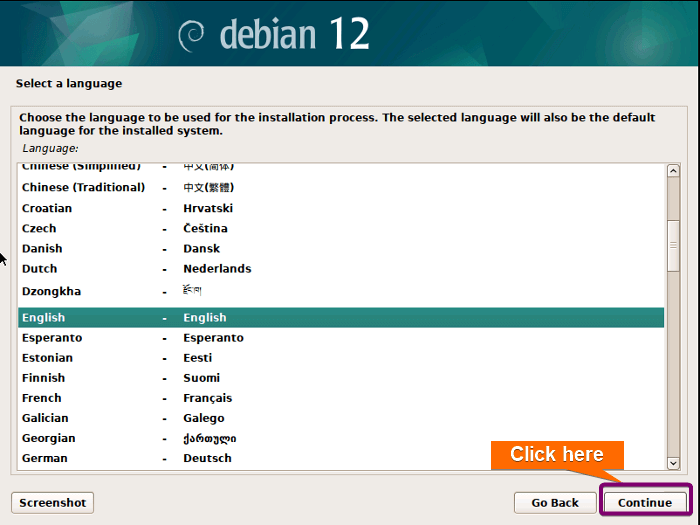700x525 pixels.
Task: Click the language list scrollbar thumb
Action: 673,246
